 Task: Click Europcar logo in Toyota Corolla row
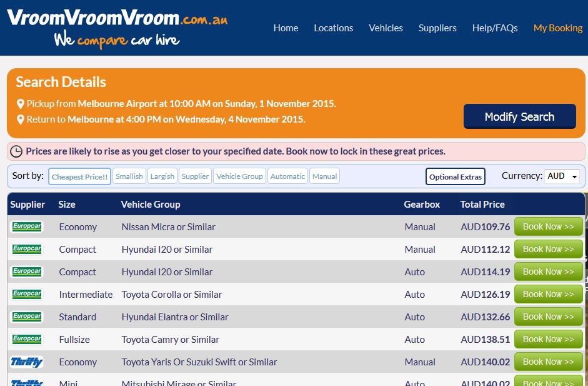pyautogui.click(x=27, y=294)
